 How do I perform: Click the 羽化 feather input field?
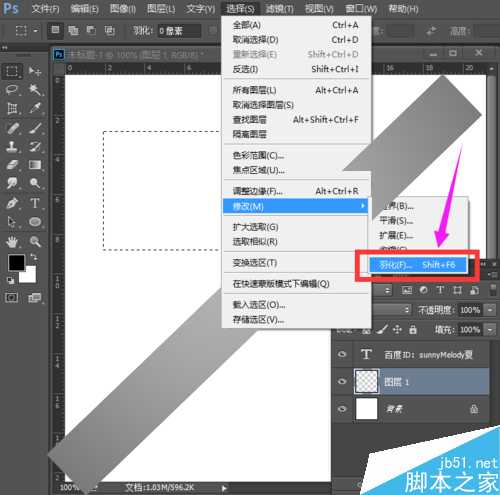(179, 31)
